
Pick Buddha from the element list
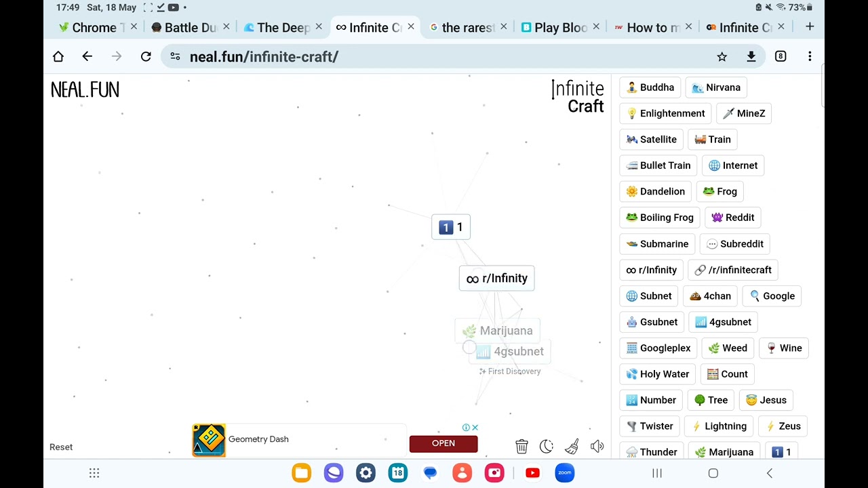650,87
